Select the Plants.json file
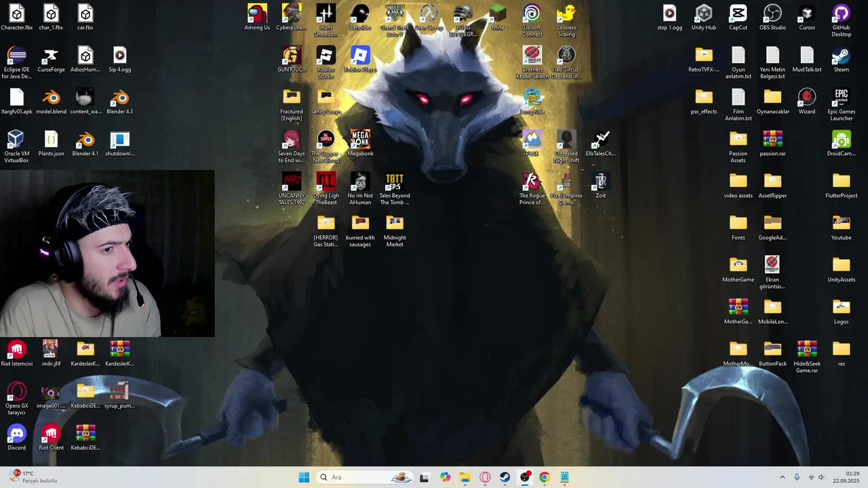 point(51,144)
